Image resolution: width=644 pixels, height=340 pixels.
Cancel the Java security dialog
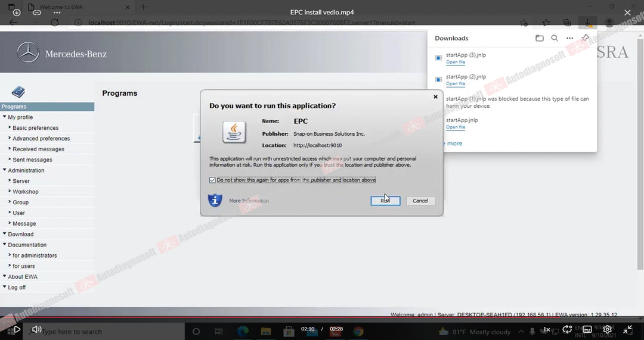(420, 201)
